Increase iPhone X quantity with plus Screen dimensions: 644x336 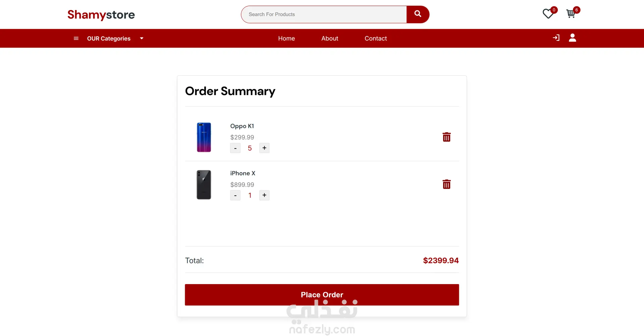coord(264,195)
